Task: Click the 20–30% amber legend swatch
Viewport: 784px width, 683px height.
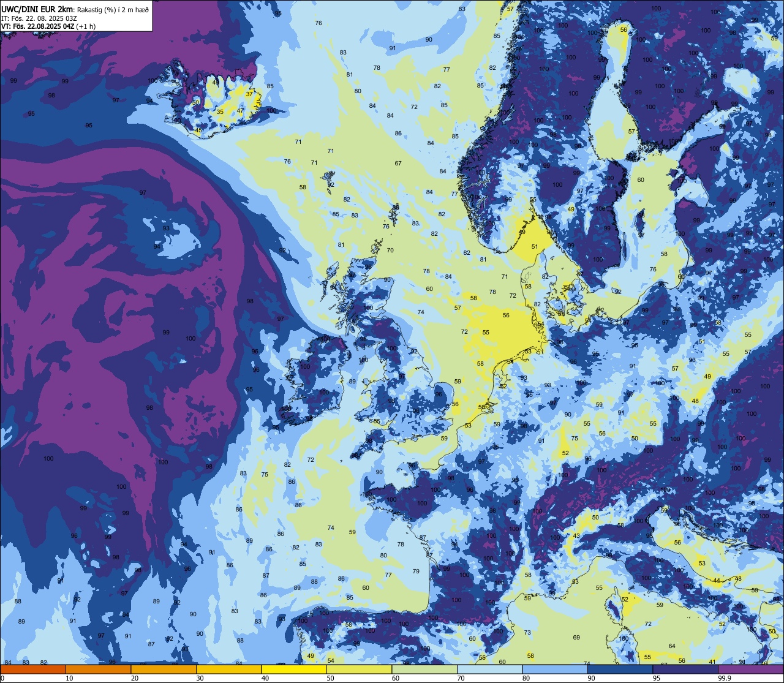Action: click(x=164, y=670)
